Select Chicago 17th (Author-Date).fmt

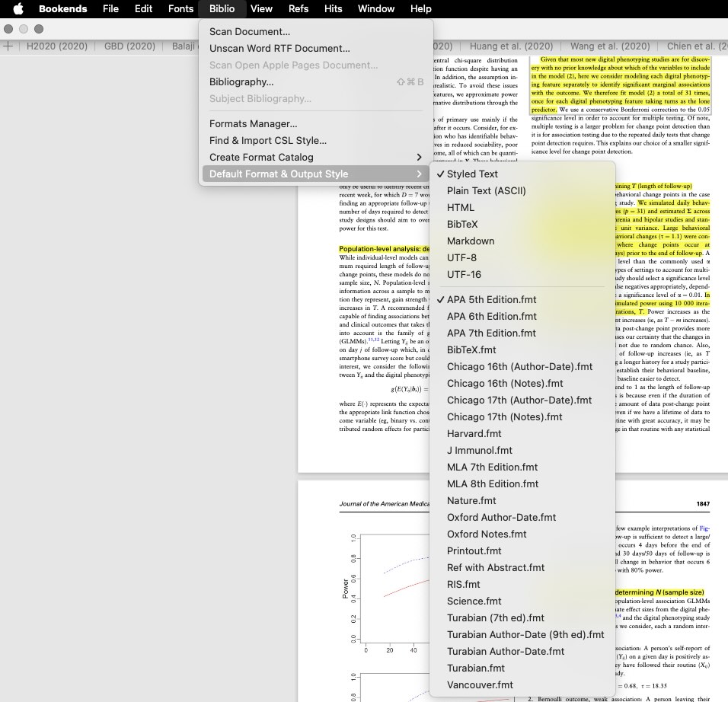(522, 400)
